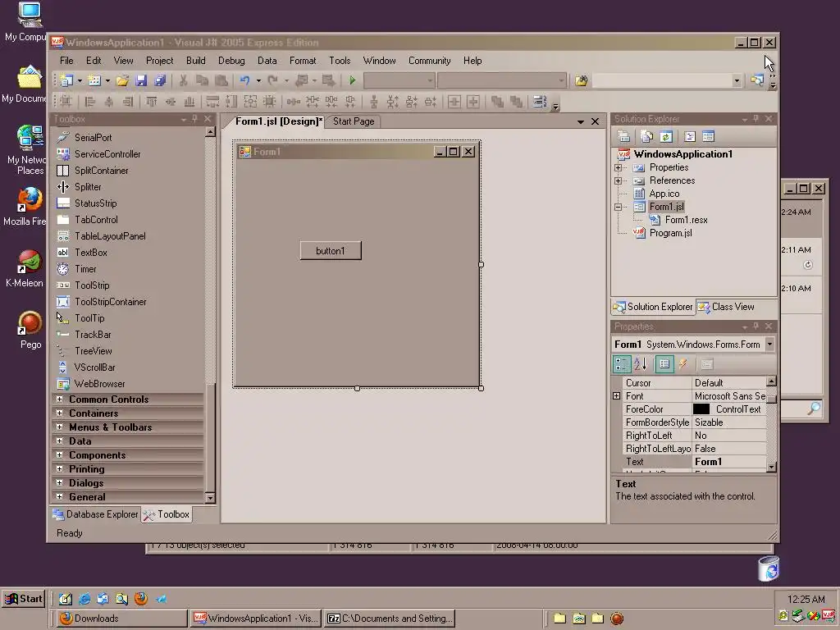This screenshot has height=630, width=840.
Task: Switch to Downloads window in taskbar
Action: click(121, 619)
